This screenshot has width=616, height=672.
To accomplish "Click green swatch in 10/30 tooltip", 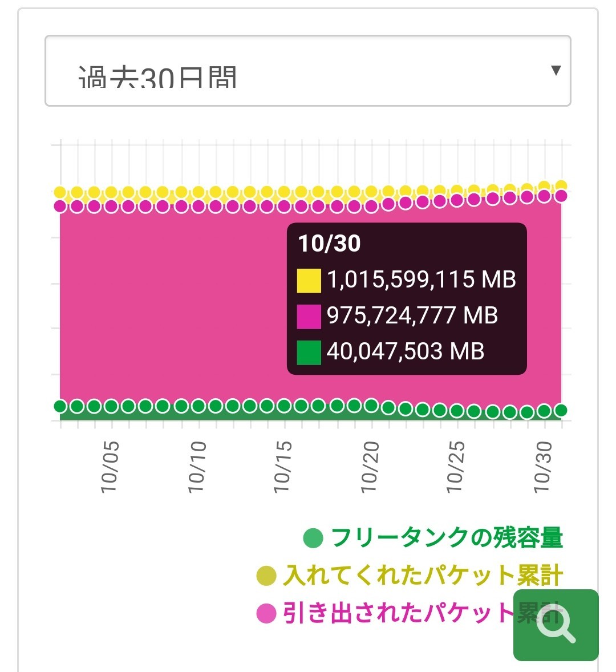I will pyautogui.click(x=309, y=353).
